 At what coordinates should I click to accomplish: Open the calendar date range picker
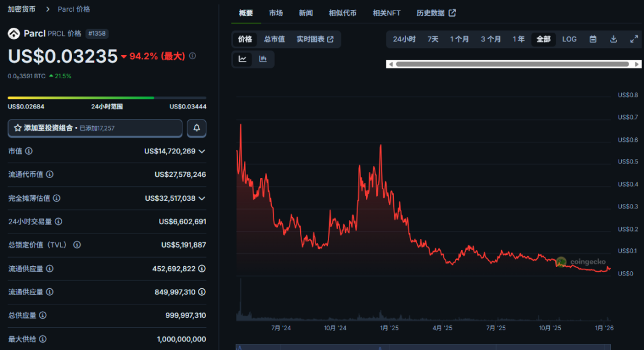[593, 39]
